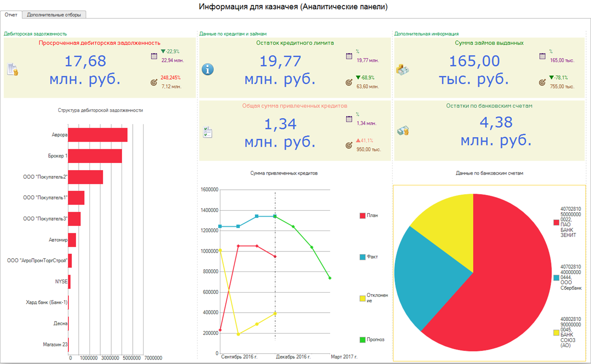
Task: Click the Аврора bar in receivables chart
Action: tap(97, 135)
